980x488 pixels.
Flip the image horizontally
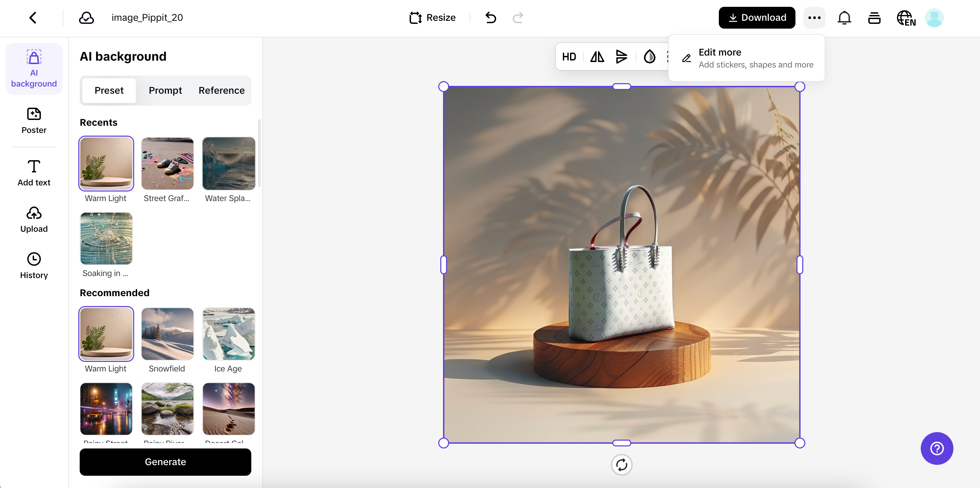point(597,56)
